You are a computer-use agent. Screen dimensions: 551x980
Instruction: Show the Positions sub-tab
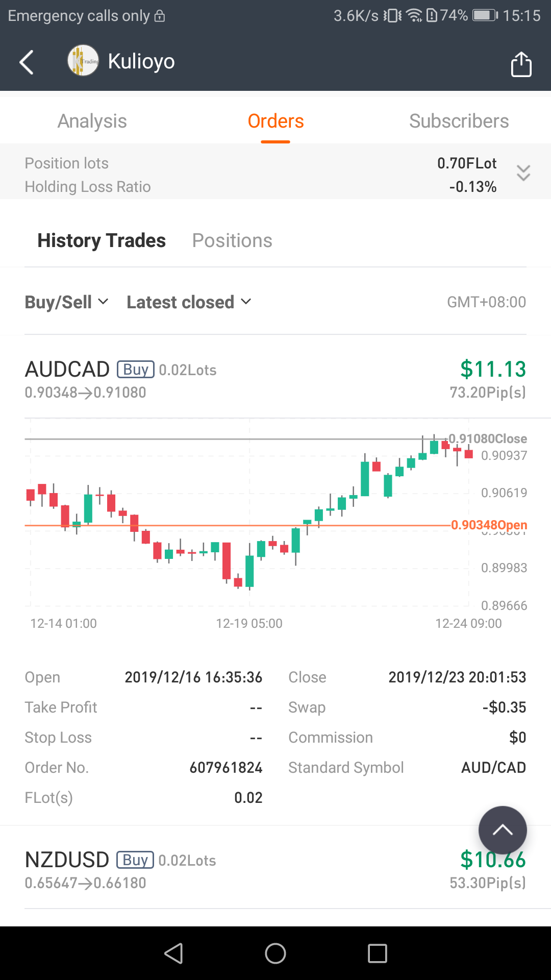point(232,240)
